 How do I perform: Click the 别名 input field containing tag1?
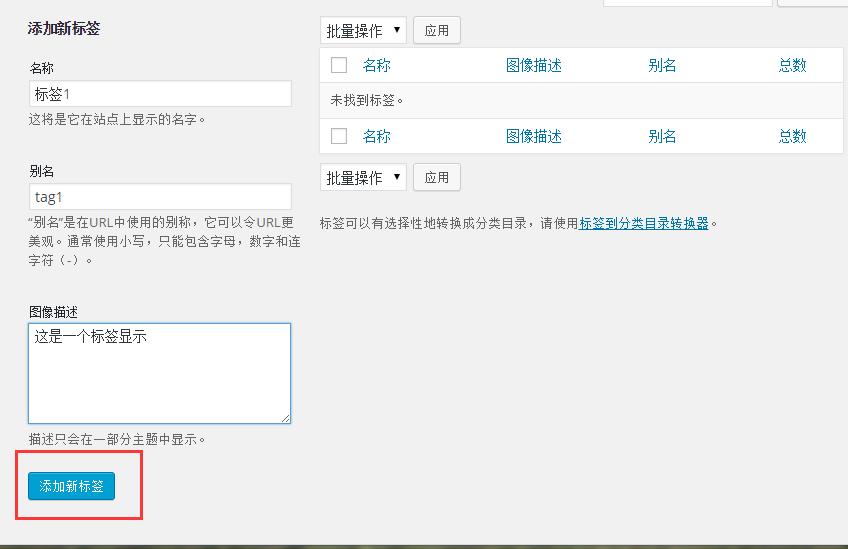tap(160, 197)
